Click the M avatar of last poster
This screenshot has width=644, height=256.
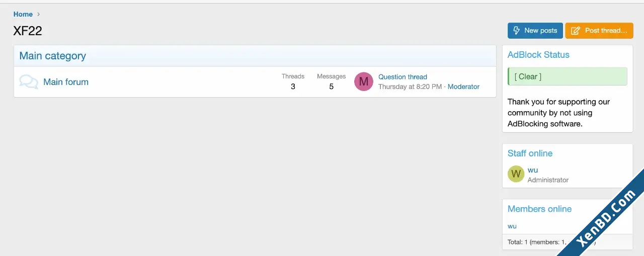364,81
